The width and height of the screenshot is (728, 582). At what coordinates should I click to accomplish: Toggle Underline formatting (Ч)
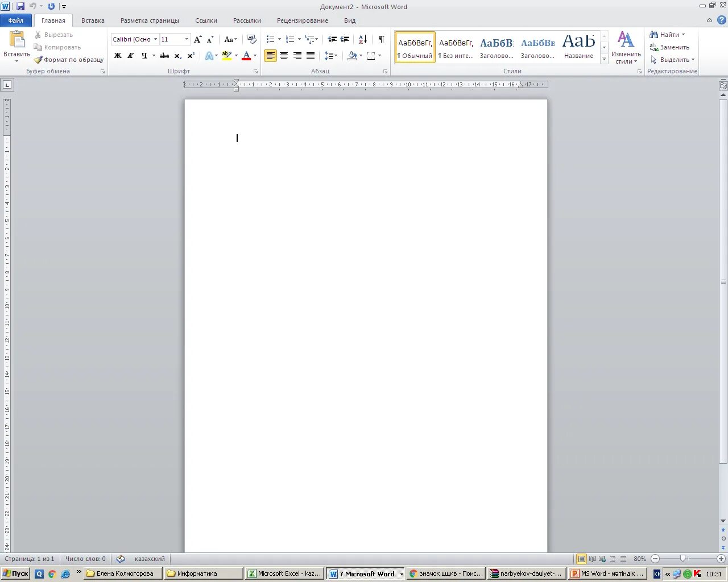tap(144, 56)
